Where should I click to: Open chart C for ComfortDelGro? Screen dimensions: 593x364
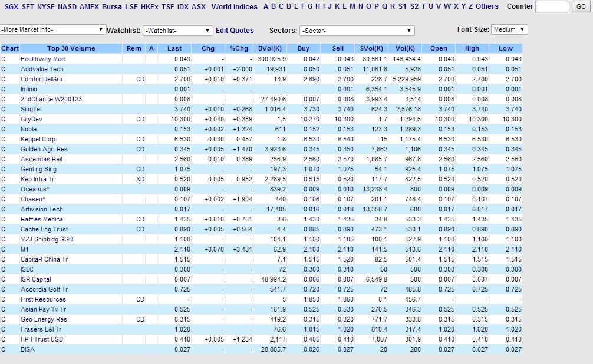(4, 79)
